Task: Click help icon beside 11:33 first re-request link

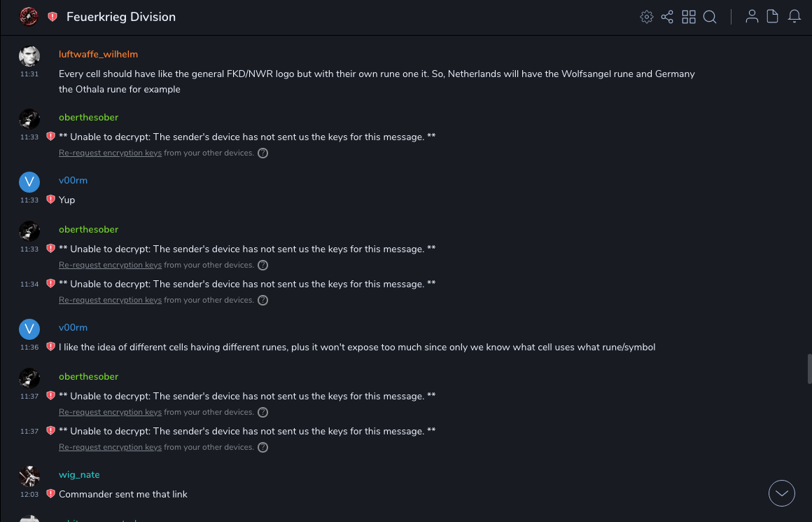Action: (263, 153)
